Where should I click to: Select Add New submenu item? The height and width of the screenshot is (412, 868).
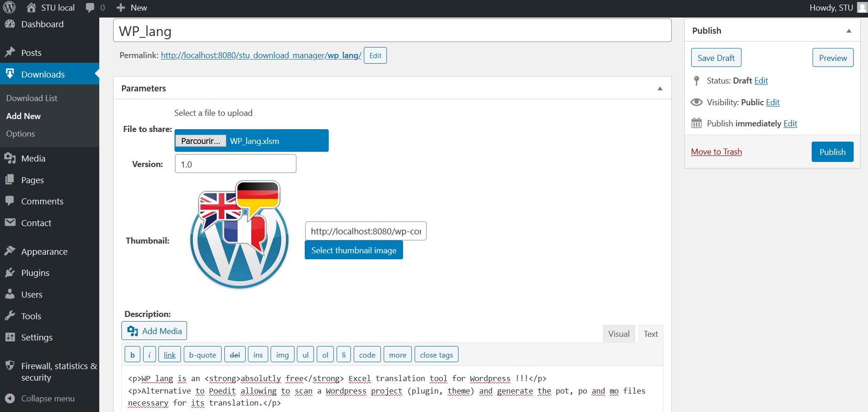click(24, 116)
